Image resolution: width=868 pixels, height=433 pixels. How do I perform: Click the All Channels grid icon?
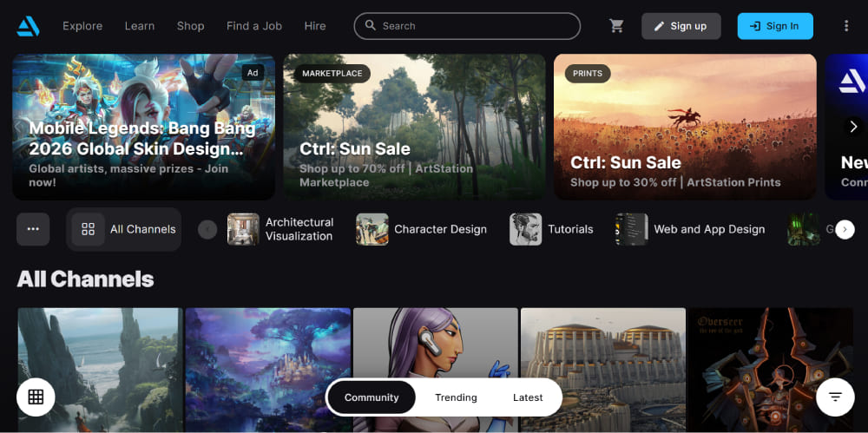click(x=88, y=229)
